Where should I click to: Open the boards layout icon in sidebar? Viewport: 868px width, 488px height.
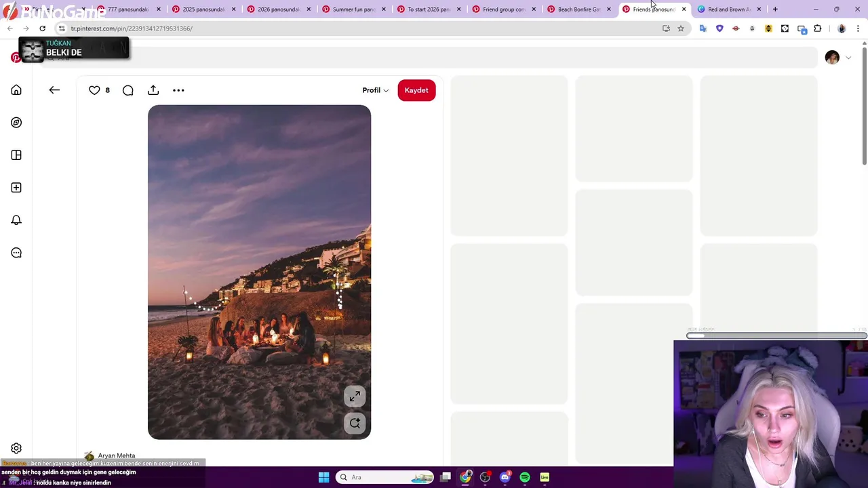[16, 155]
